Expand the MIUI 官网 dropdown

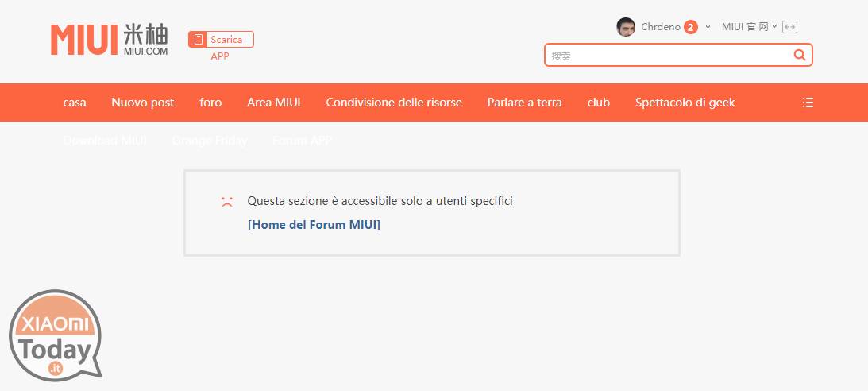coord(748,27)
